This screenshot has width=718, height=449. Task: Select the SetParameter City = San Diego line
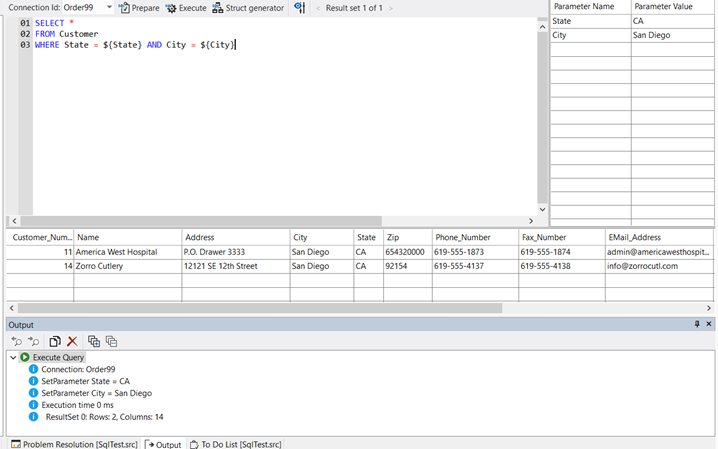tap(97, 393)
